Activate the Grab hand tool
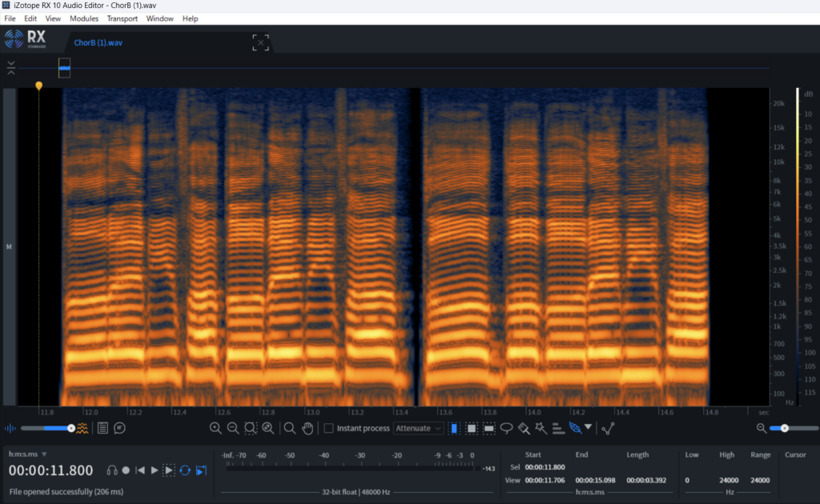 307,428
